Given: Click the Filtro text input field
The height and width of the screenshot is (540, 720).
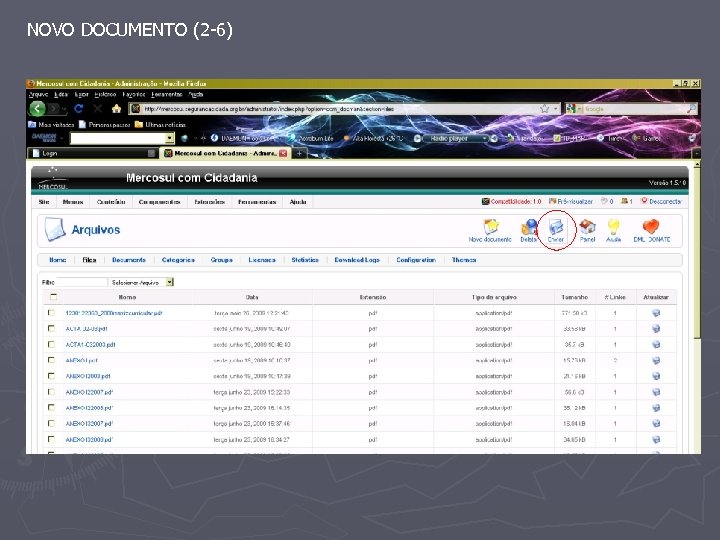Looking at the screenshot, I should (82, 282).
